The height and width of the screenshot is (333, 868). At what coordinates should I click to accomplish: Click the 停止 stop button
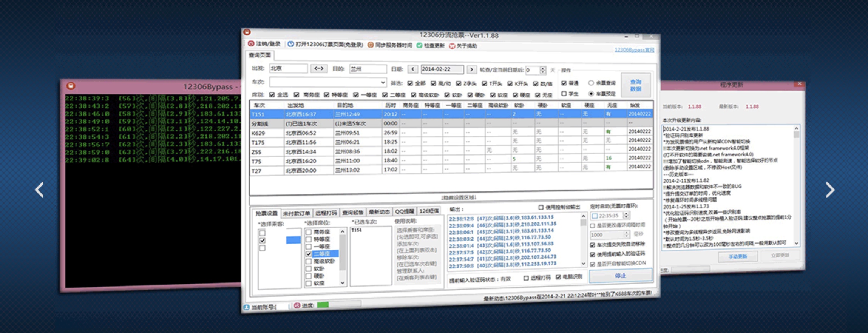[621, 276]
